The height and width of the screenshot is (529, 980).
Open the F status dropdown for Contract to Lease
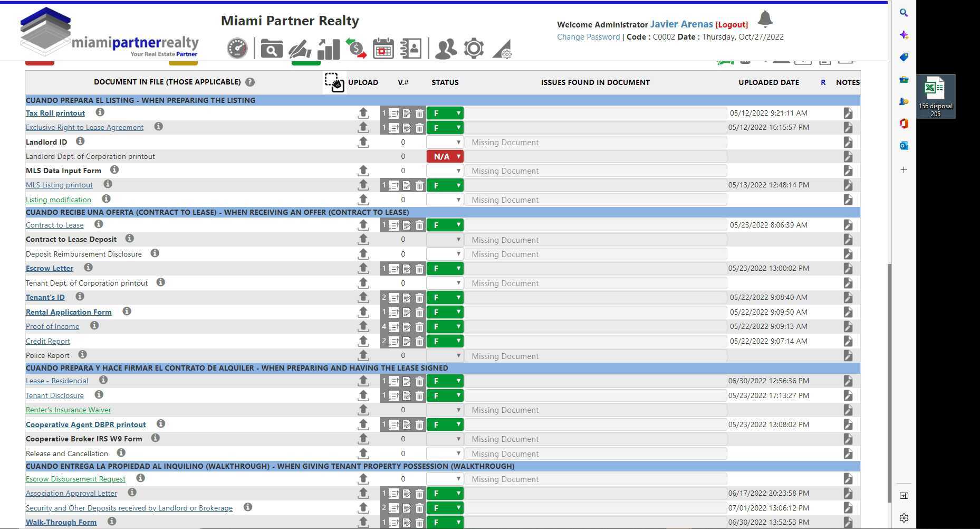[445, 225]
